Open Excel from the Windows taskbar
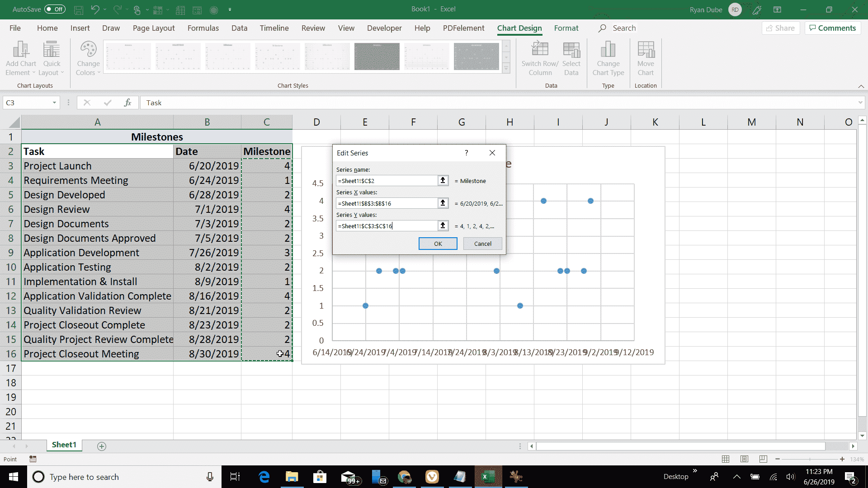The height and width of the screenshot is (488, 868). point(488,477)
